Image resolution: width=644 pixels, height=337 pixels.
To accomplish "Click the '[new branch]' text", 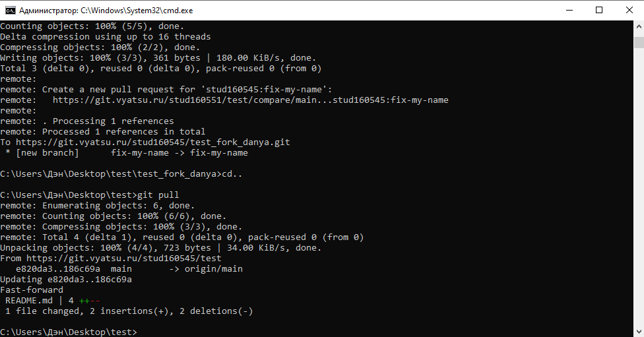I will point(47,153).
